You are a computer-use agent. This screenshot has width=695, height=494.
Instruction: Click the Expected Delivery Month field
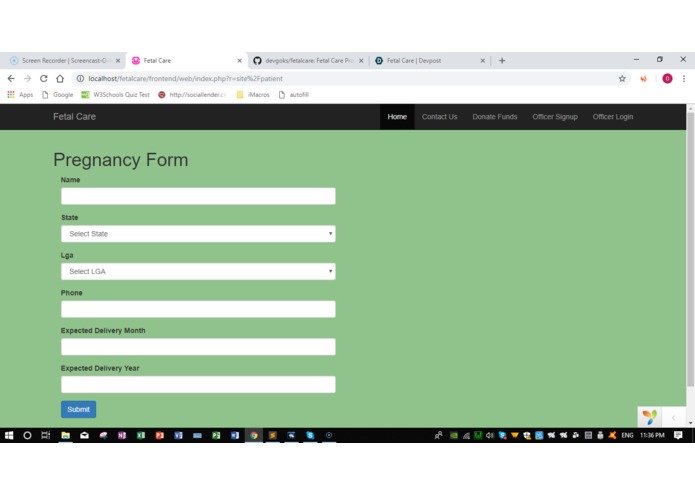click(198, 347)
